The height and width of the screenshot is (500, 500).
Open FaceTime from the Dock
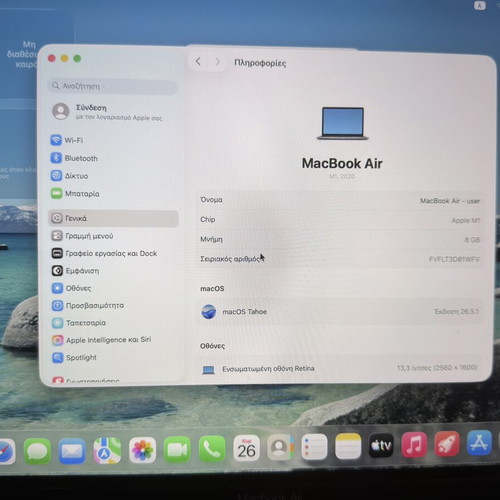pos(177,449)
